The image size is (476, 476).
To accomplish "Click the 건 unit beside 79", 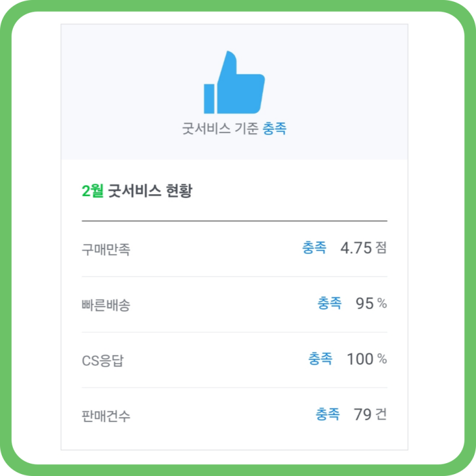I will click(381, 414).
